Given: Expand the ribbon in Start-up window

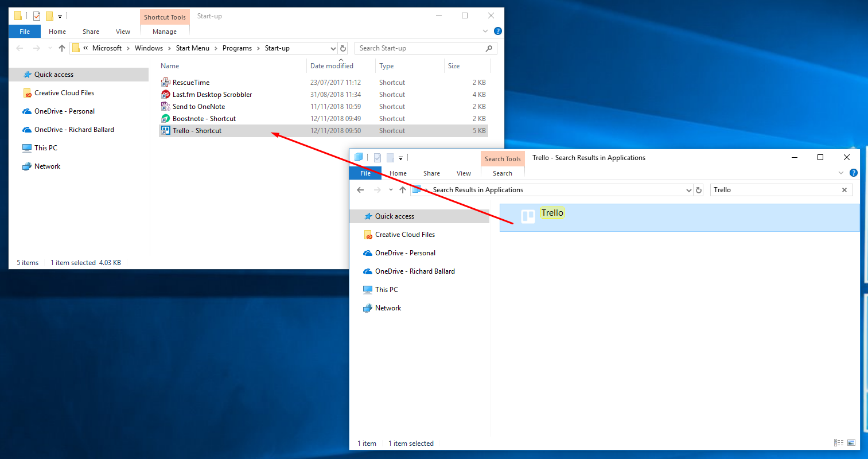Looking at the screenshot, I should tap(485, 31).
